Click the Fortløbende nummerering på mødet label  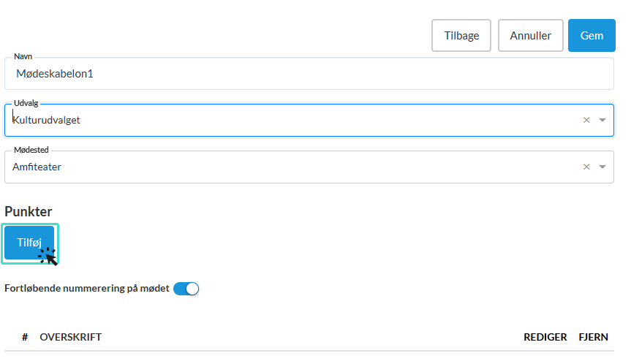(87, 289)
